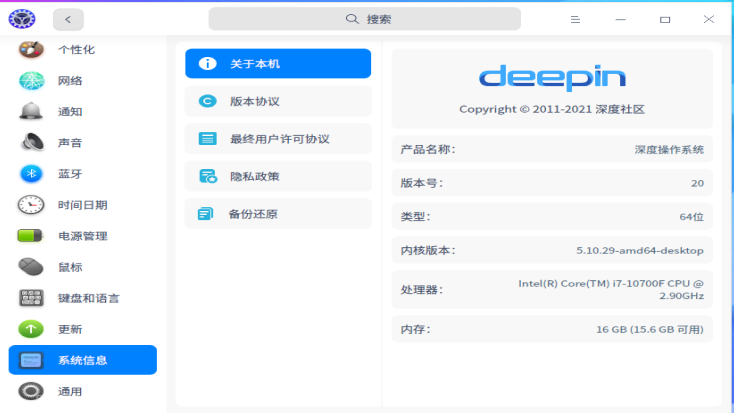Click the 版本号 value 20
Image resolution: width=734 pixels, height=413 pixels.
[697, 183]
